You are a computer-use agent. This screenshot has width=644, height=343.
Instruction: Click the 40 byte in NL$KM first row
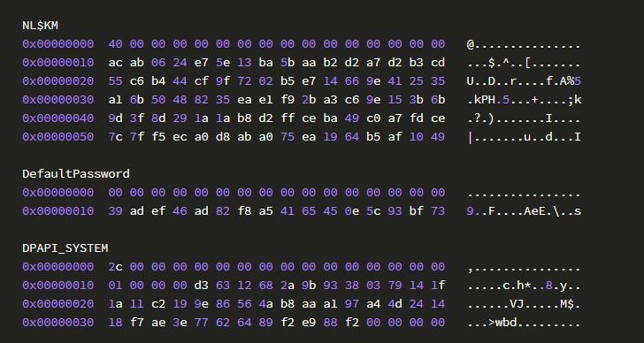point(115,44)
